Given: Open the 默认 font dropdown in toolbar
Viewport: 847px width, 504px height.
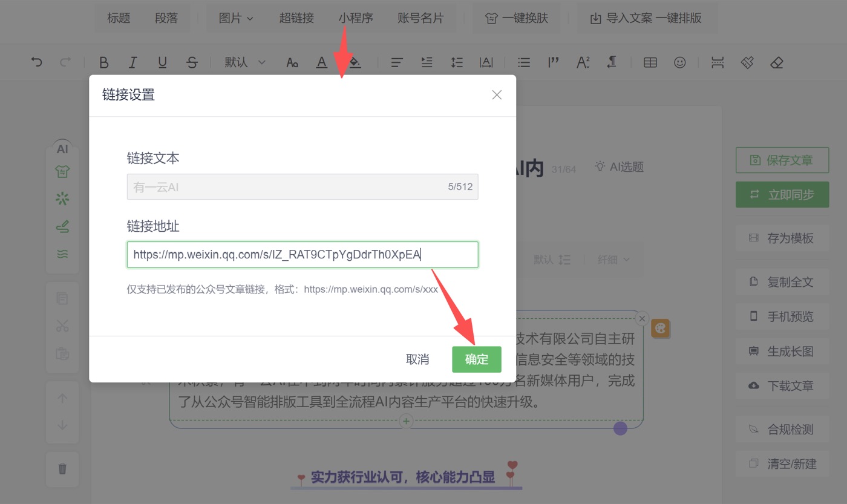Looking at the screenshot, I should click(244, 62).
